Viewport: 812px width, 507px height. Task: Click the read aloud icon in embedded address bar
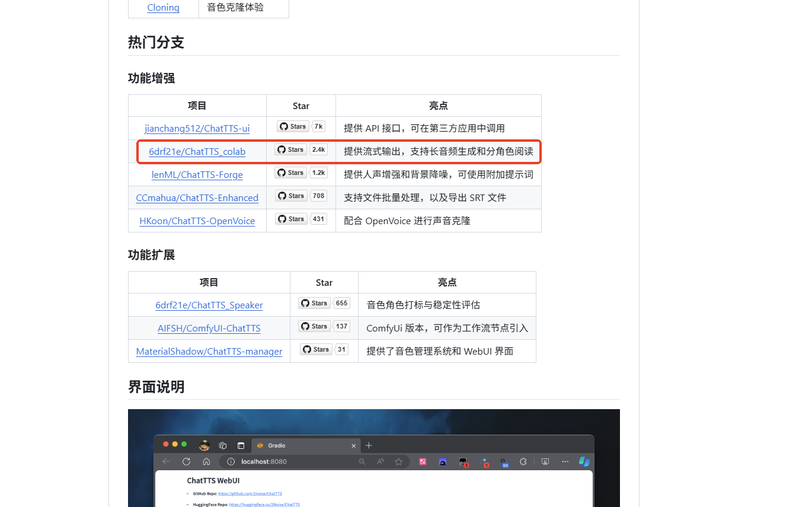(x=381, y=461)
